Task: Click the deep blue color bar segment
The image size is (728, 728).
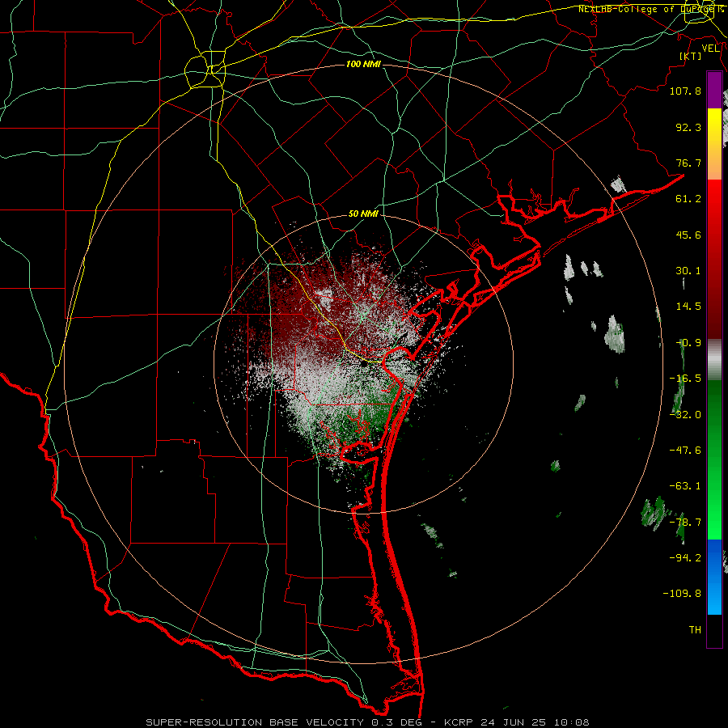Action: coord(714,557)
